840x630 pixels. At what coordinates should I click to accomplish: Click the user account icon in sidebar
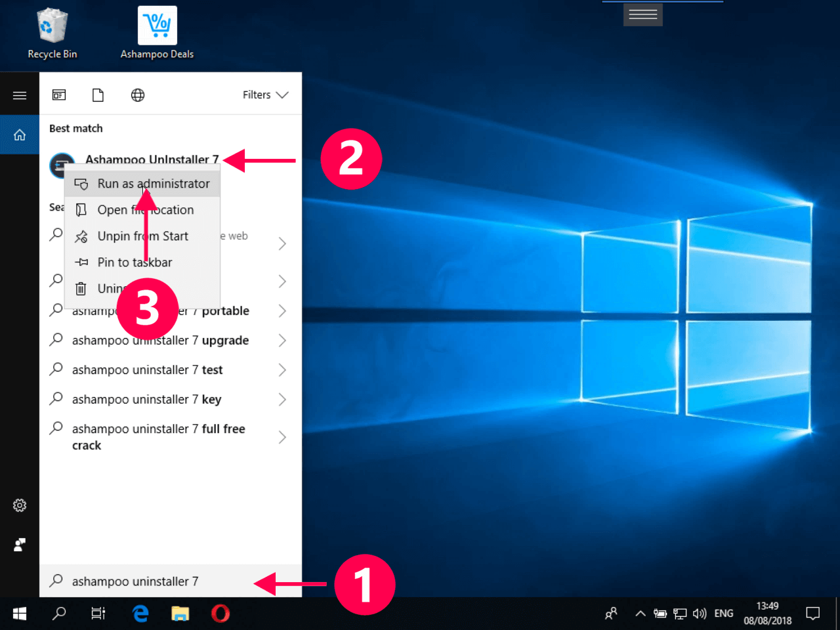click(x=20, y=545)
